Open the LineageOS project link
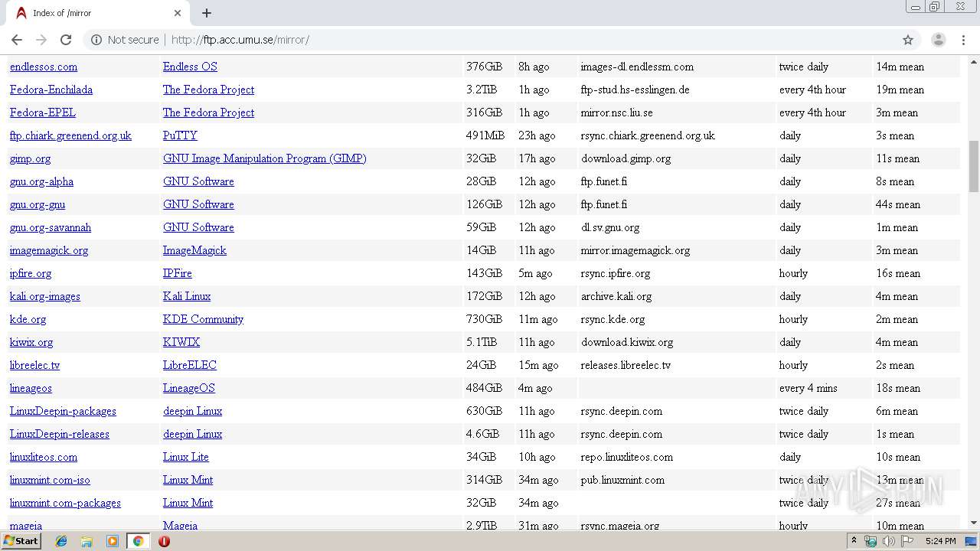The height and width of the screenshot is (551, 980). (x=189, y=388)
